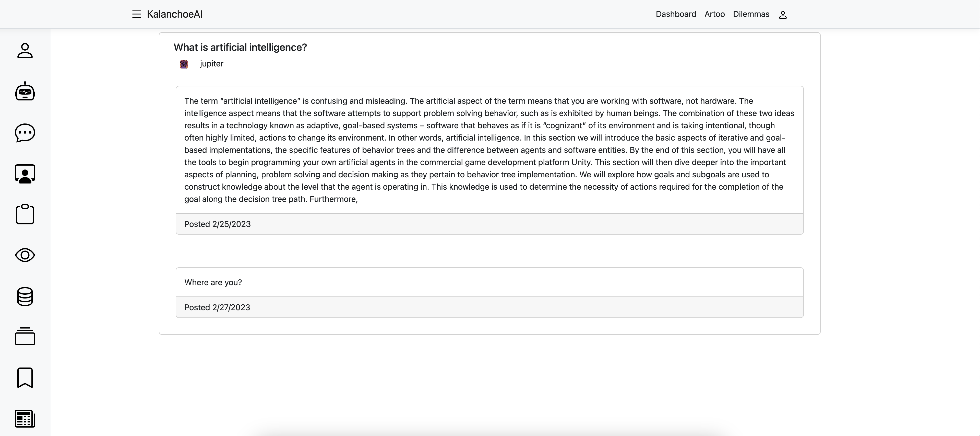The width and height of the screenshot is (980, 436).
Task: Click the KalanchoeAI brand title
Action: click(175, 14)
